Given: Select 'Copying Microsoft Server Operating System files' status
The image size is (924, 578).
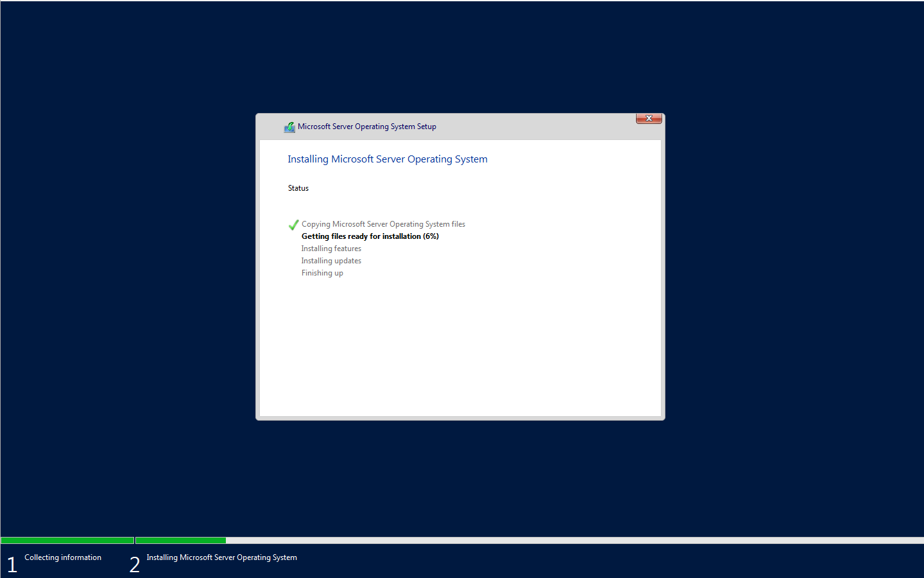Looking at the screenshot, I should 383,224.
